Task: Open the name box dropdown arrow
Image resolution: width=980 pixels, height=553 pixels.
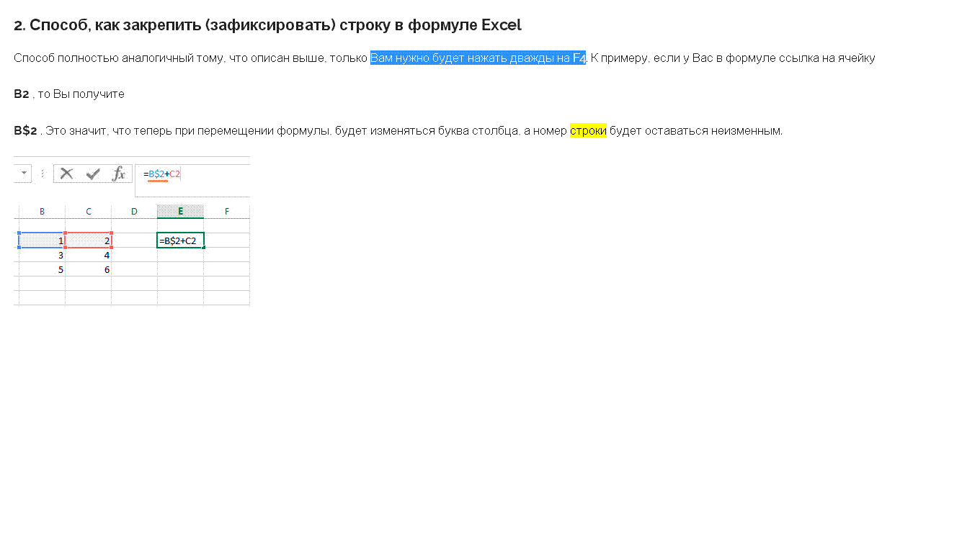Action: [x=24, y=174]
